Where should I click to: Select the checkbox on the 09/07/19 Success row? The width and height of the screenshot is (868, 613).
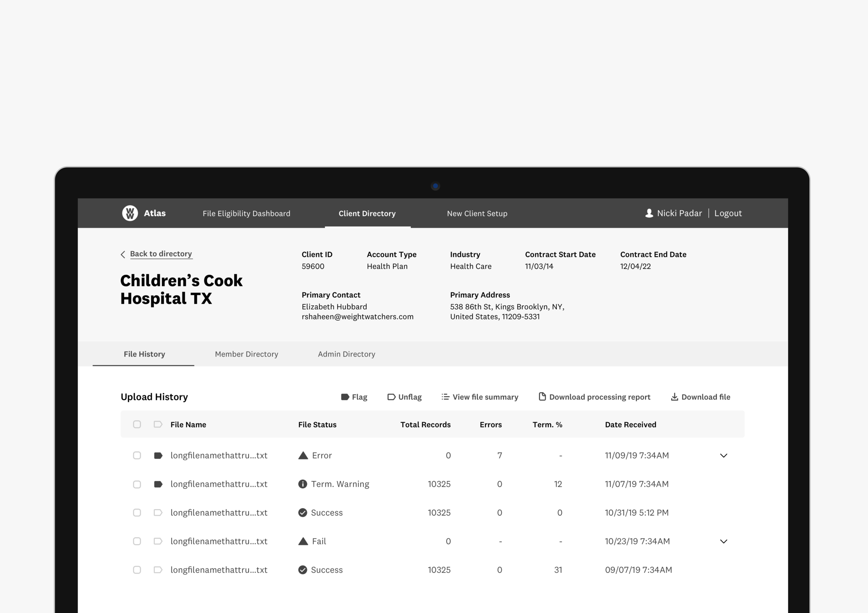[x=137, y=570]
